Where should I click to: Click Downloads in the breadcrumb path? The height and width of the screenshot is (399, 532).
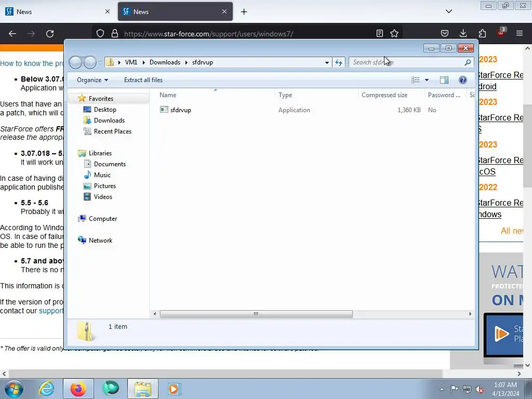point(165,62)
